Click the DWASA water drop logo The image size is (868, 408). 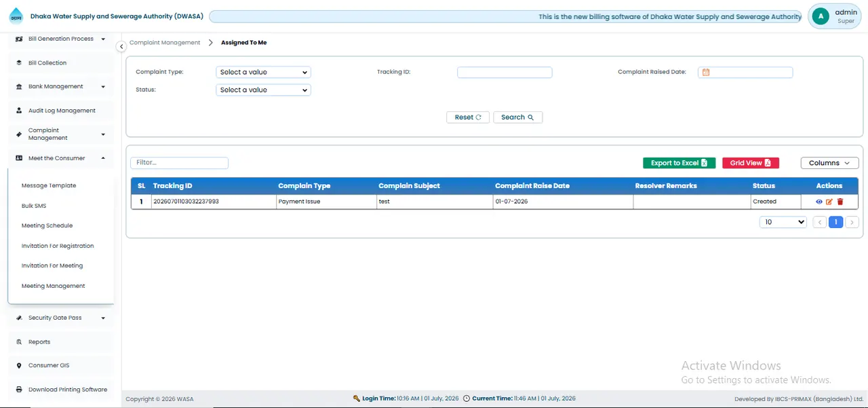(x=16, y=16)
